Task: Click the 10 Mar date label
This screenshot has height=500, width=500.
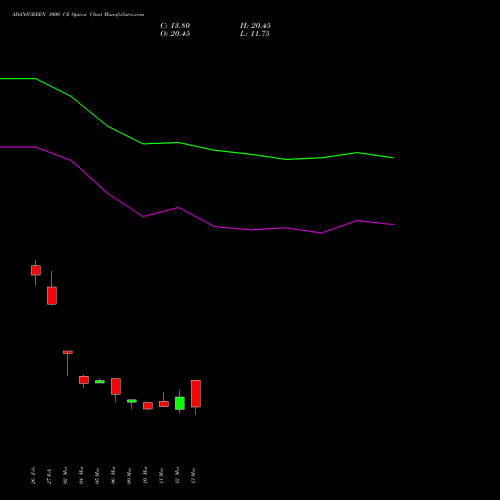Action: 145,475
